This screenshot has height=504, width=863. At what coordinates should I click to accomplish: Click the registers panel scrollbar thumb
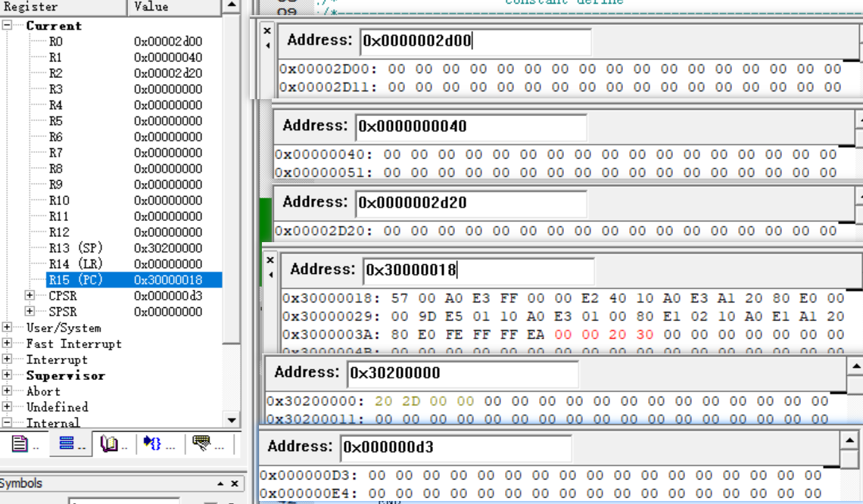[x=232, y=179]
